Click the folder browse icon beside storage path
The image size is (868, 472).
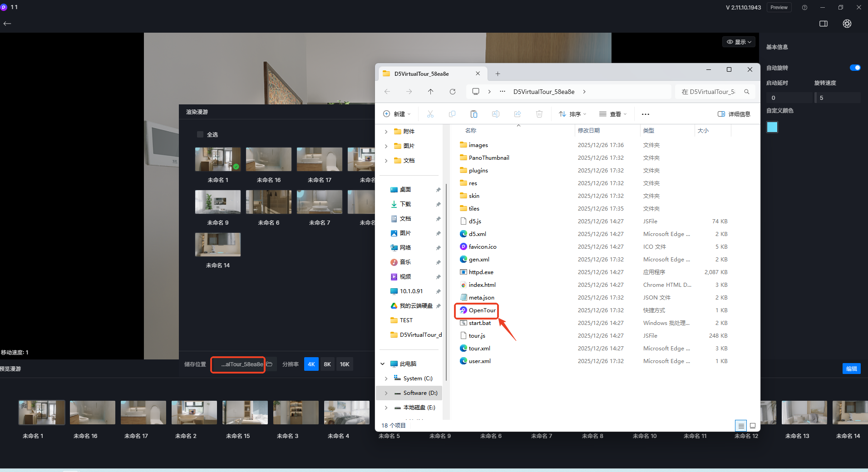(x=269, y=364)
